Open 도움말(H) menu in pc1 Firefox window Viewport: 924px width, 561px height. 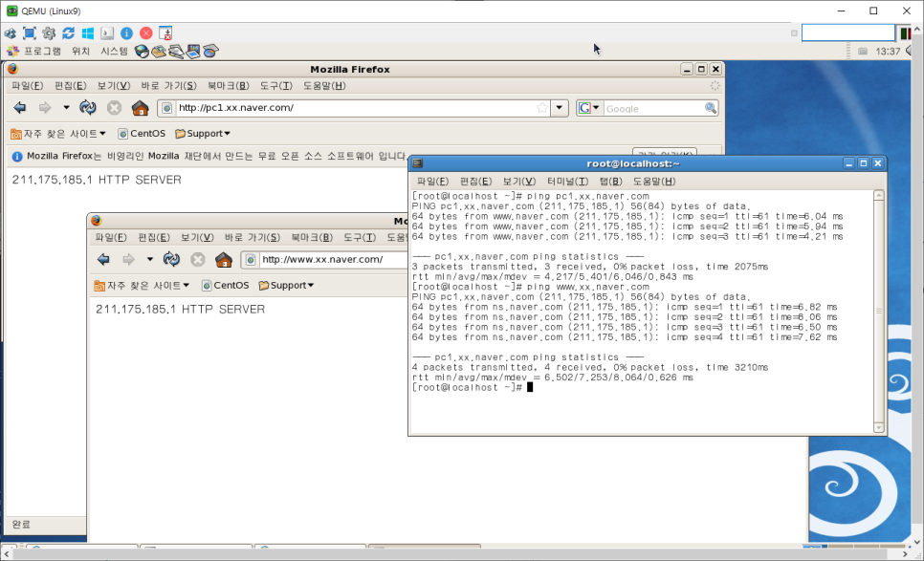click(324, 86)
